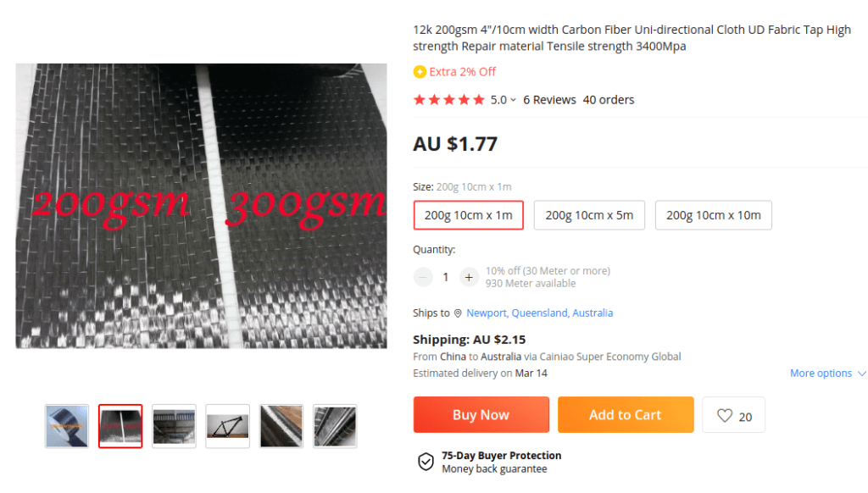Click the main 200gsm 300gsm product image
Viewport: 868px width, 493px height.
pos(201,206)
